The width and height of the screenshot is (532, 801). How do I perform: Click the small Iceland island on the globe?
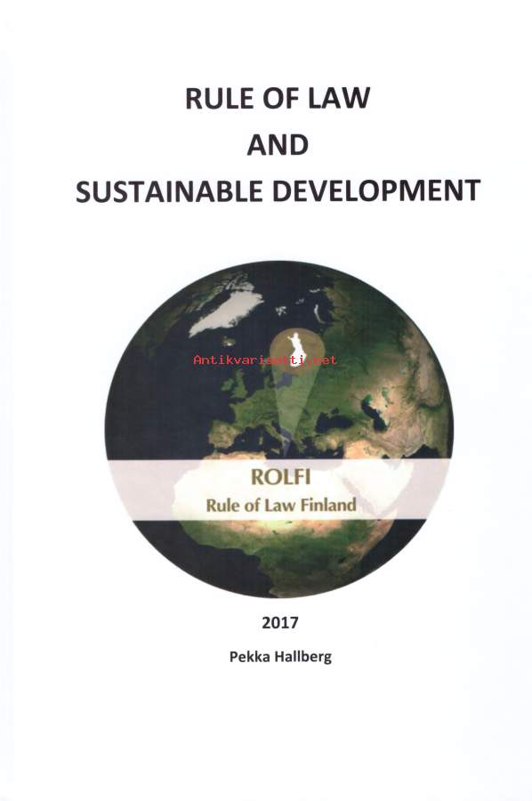(x=229, y=341)
